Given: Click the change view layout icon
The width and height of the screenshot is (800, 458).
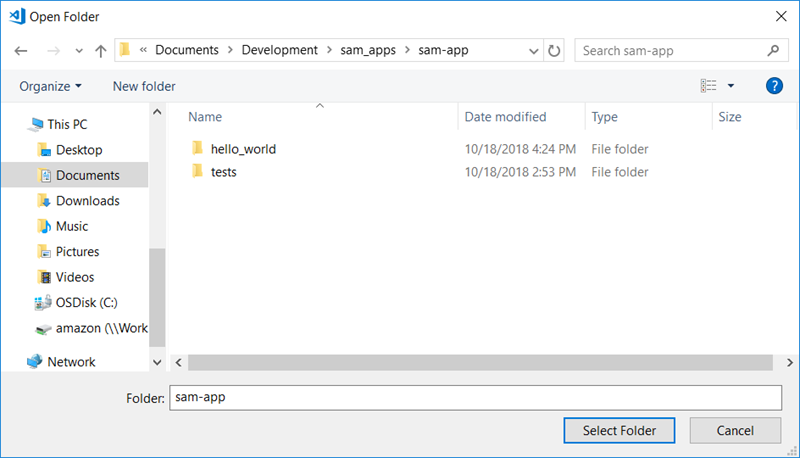Looking at the screenshot, I should tap(709, 86).
